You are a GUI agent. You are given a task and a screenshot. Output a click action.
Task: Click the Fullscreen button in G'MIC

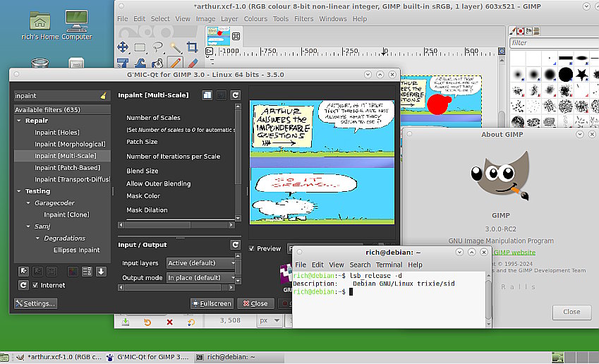click(212, 303)
